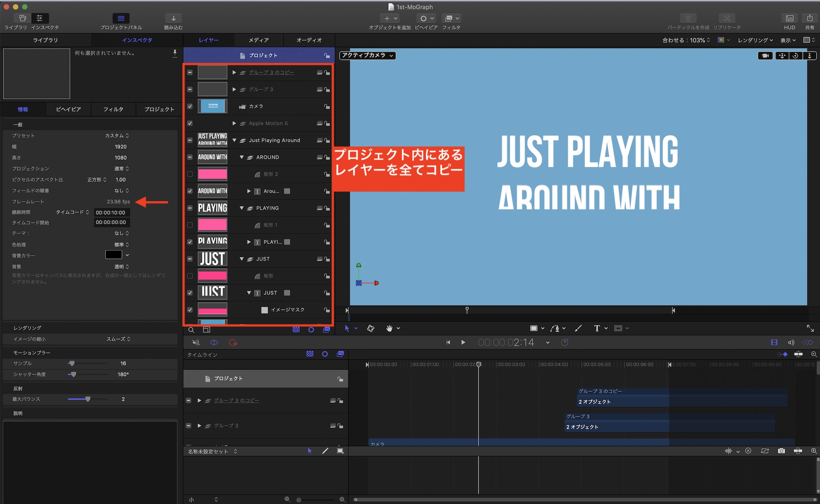Click the 背景カラー black color swatch
Viewport: 820px width, 504px height.
114,255
